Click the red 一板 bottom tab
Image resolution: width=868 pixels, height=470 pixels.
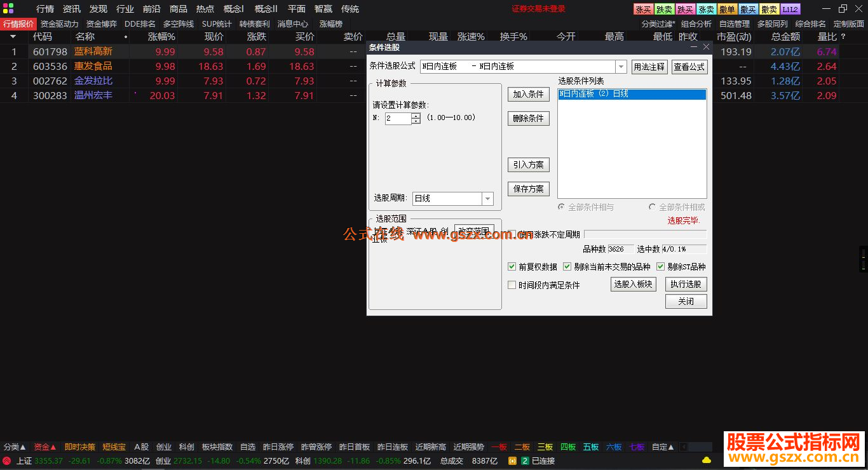[499, 447]
